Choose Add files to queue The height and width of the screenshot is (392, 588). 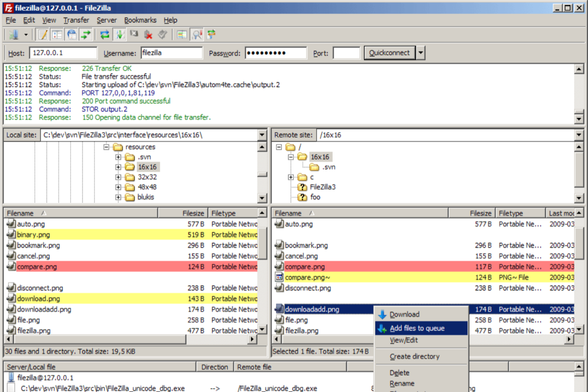(x=417, y=328)
